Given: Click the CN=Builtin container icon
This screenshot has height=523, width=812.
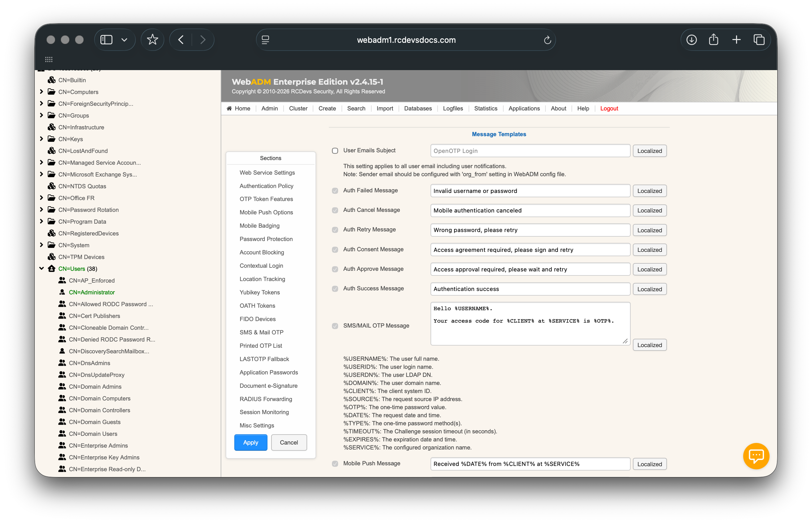Looking at the screenshot, I should (x=51, y=80).
